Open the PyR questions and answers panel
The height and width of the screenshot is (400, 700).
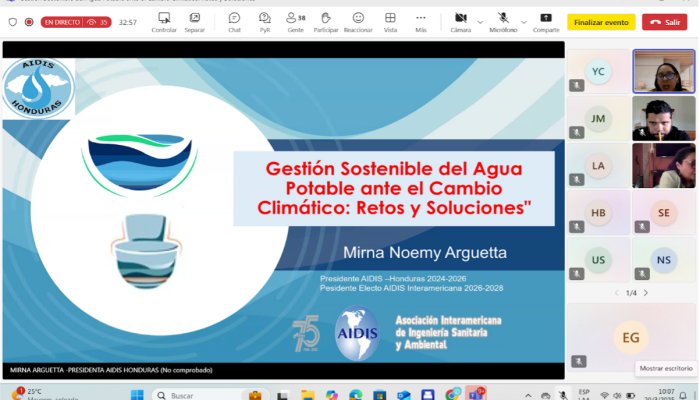265,22
